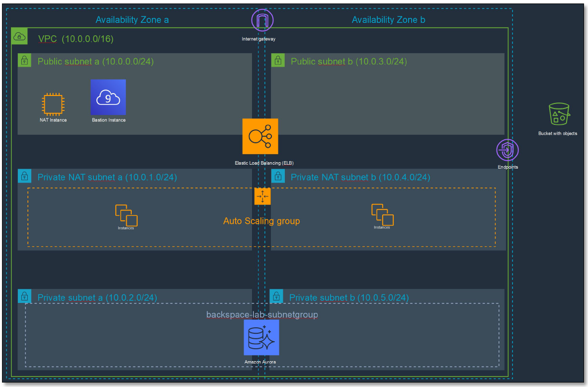Select the Public subnet a lock icon
The height and width of the screenshot is (387, 588).
24,60
